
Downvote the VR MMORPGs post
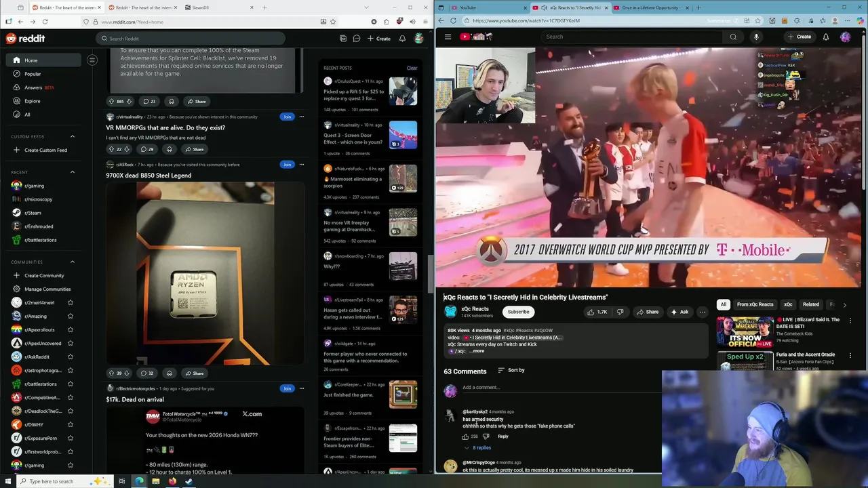128,149
